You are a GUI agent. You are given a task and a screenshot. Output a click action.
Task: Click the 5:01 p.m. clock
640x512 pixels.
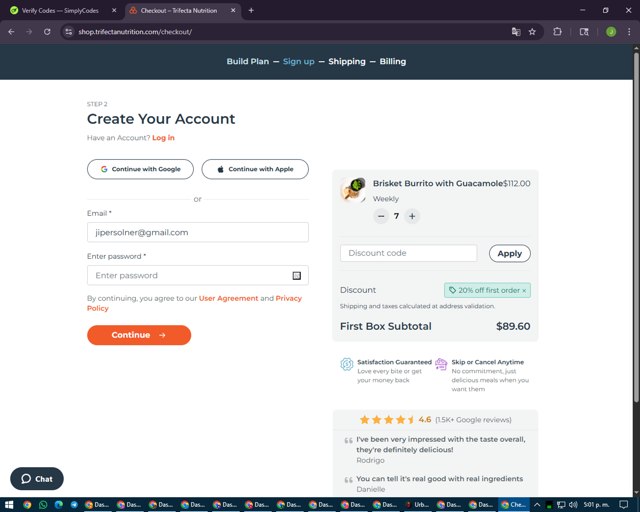click(597, 505)
